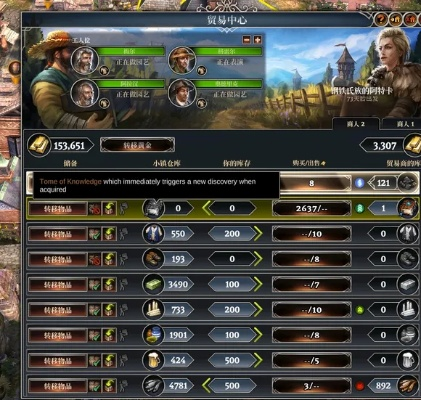Switch to the 商人 1 tab
This screenshot has height=400, width=421.
click(404, 124)
